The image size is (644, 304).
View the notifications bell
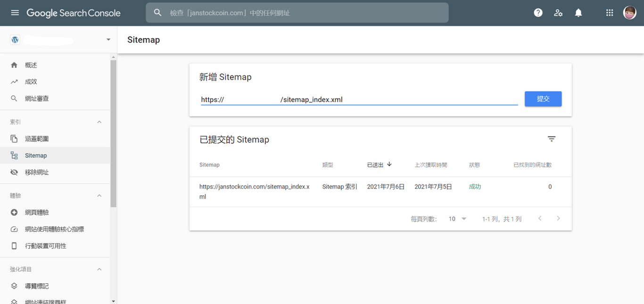578,13
